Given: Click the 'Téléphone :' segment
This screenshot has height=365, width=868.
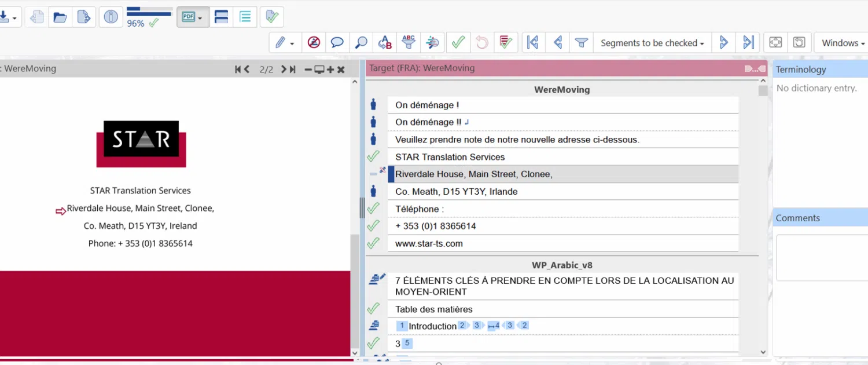Looking at the screenshot, I should pos(563,209).
